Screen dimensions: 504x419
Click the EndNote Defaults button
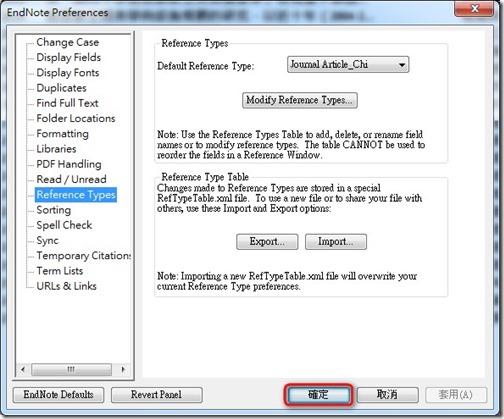58,395
